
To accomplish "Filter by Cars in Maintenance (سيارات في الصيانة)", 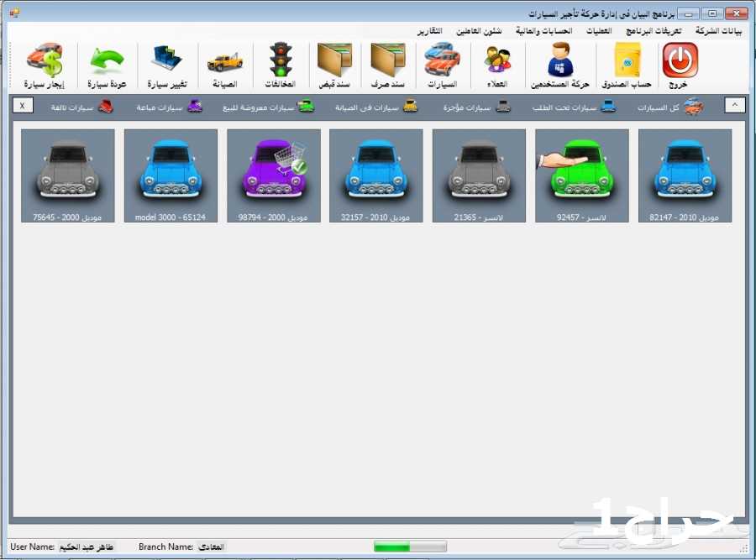I will coord(375,107).
